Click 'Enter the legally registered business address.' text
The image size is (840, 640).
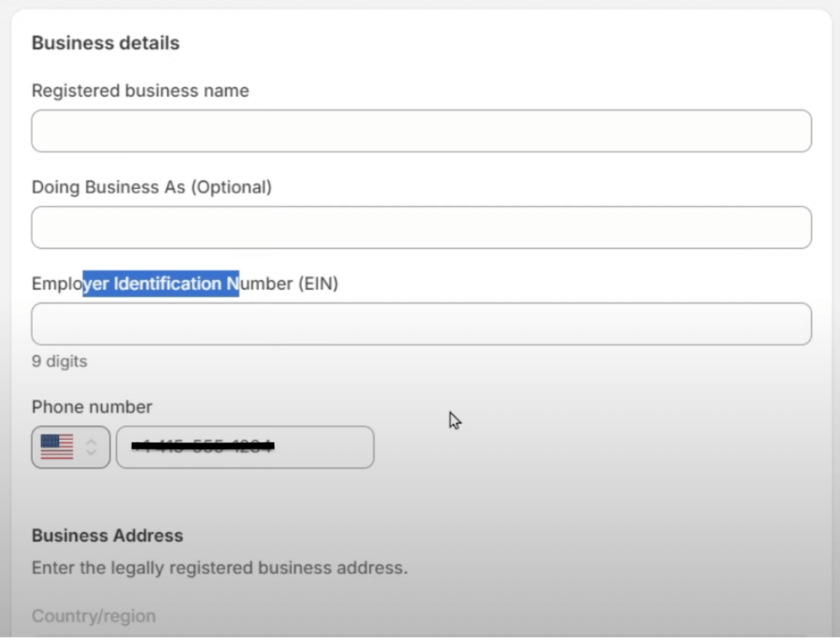point(219,568)
